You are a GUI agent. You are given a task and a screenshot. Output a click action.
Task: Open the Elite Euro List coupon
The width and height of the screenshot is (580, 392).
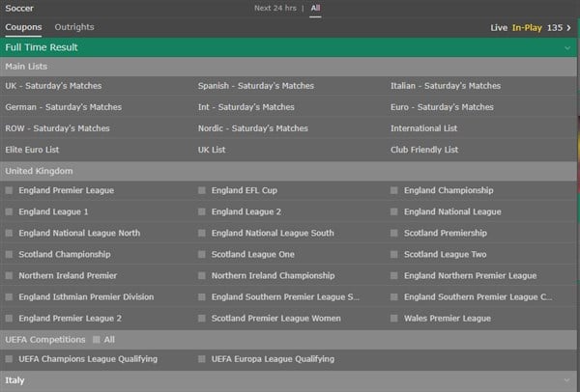coord(32,150)
